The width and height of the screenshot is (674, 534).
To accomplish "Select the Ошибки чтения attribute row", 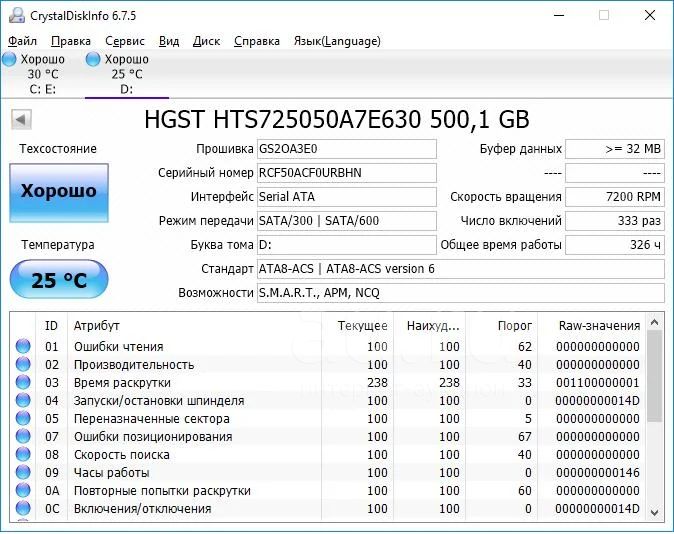I will tap(328, 346).
